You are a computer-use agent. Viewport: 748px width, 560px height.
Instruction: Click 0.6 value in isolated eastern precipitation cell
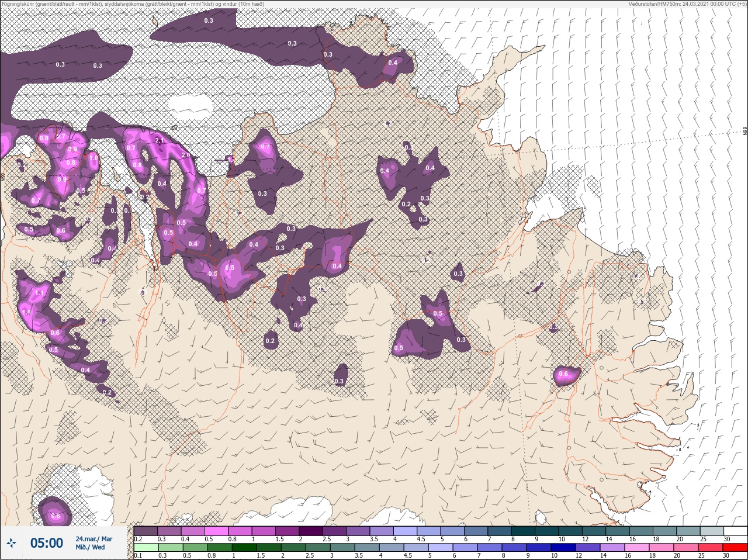563,374
